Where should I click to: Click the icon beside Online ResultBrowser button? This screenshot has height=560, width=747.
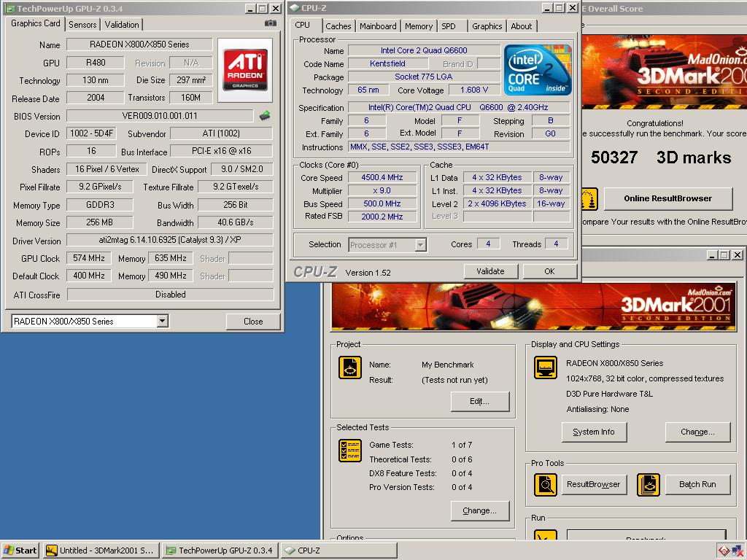tap(589, 199)
